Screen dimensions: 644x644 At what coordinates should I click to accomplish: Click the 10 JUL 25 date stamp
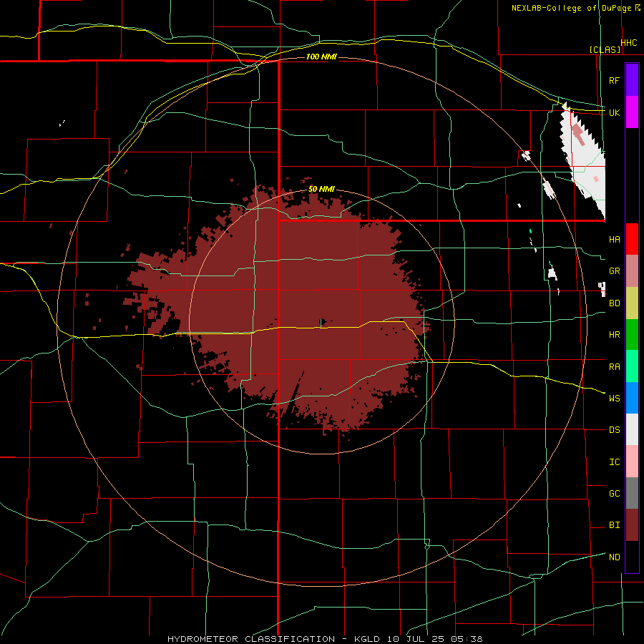tap(417, 639)
